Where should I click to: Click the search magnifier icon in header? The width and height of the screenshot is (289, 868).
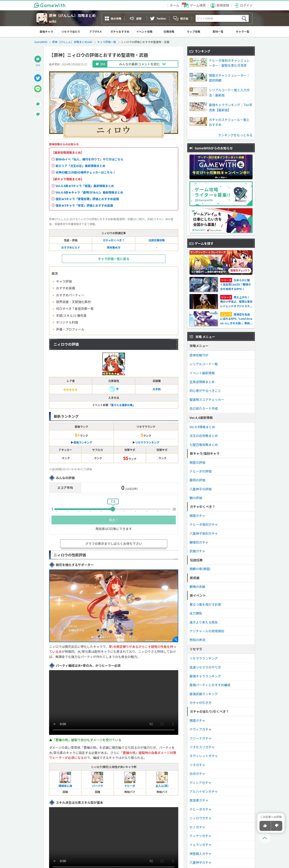(244, 18)
